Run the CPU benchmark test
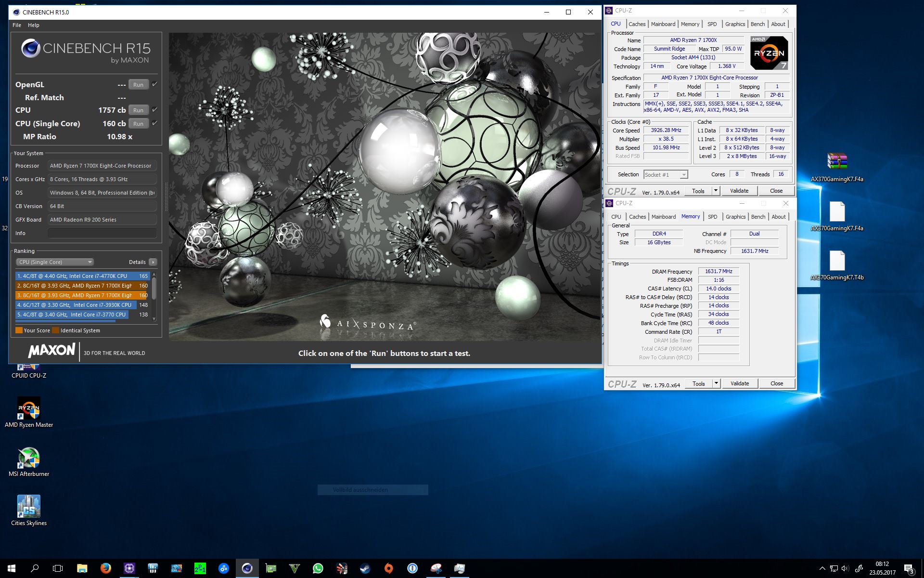Image resolution: width=924 pixels, height=578 pixels. (x=138, y=110)
